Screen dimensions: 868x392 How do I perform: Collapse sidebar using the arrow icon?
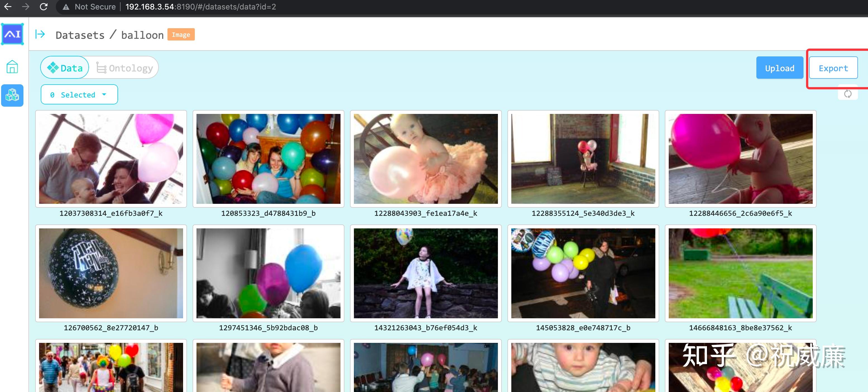40,34
